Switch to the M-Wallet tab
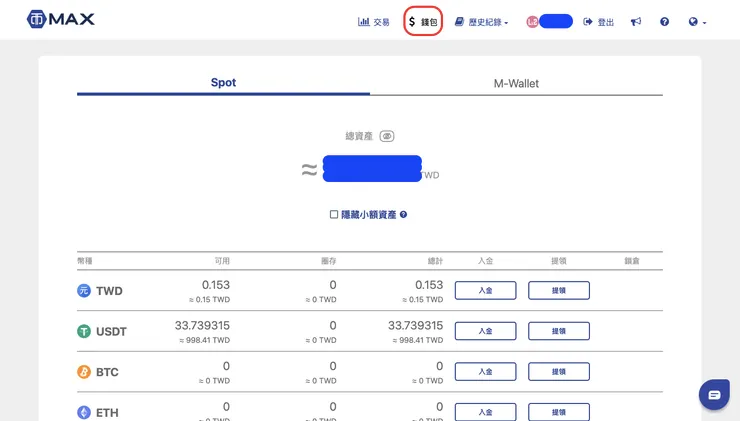The width and height of the screenshot is (740, 421). coord(516,84)
